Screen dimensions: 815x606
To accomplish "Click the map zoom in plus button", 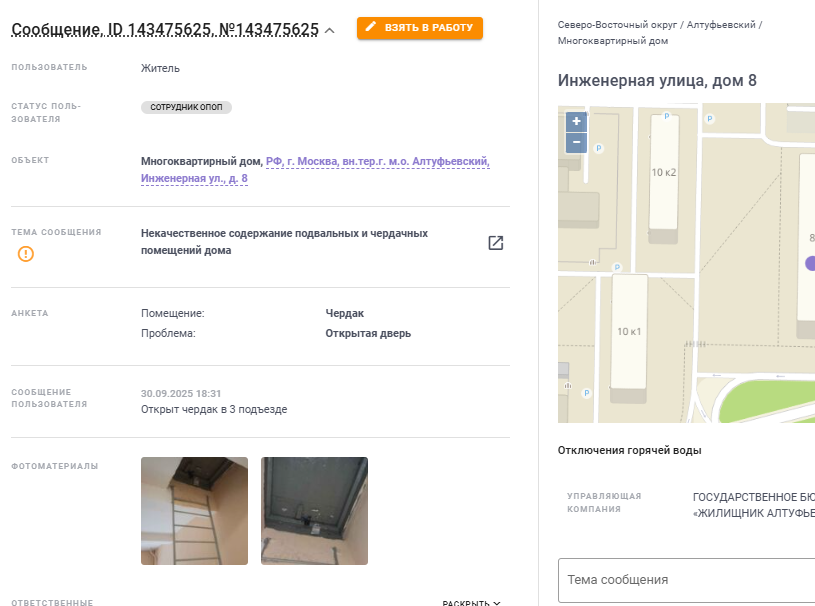I will click(x=576, y=122).
